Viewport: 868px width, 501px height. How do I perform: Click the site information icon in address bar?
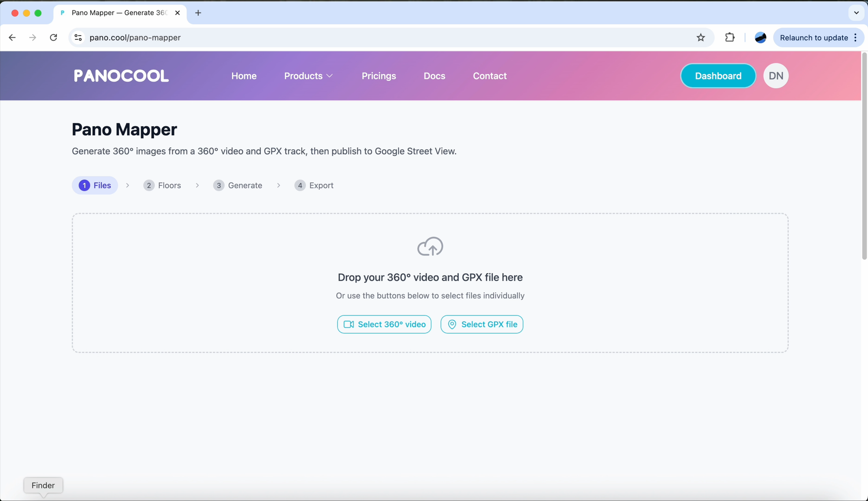click(x=78, y=38)
